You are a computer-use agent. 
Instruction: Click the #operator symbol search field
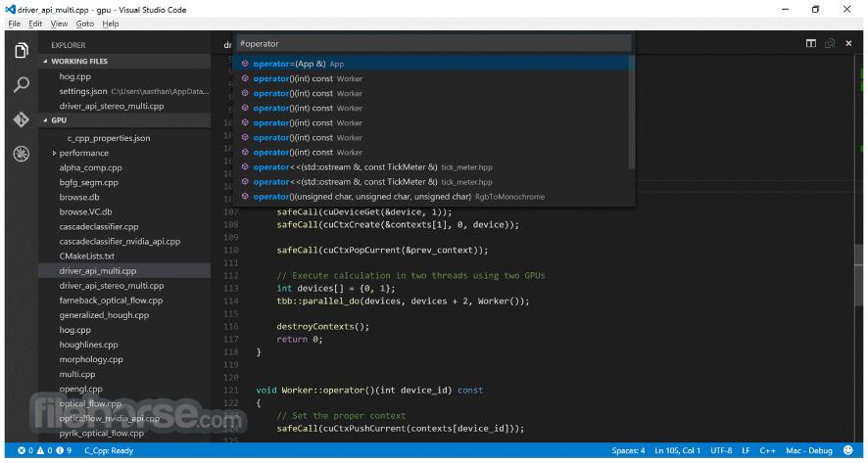coord(434,44)
